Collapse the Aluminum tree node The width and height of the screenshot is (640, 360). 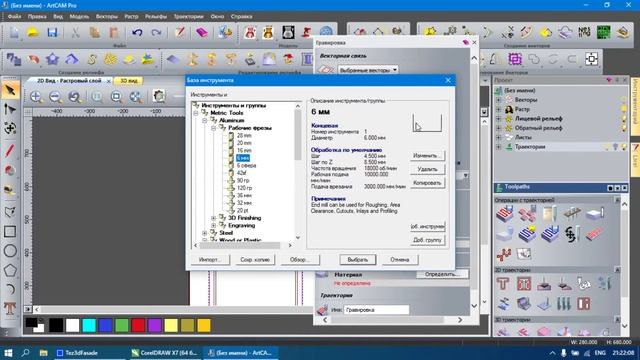pos(204,120)
